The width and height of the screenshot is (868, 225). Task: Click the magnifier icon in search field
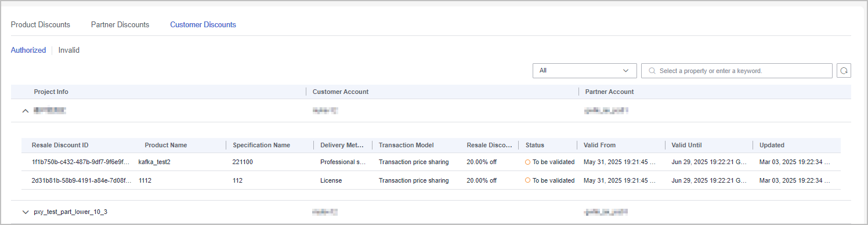(652, 71)
